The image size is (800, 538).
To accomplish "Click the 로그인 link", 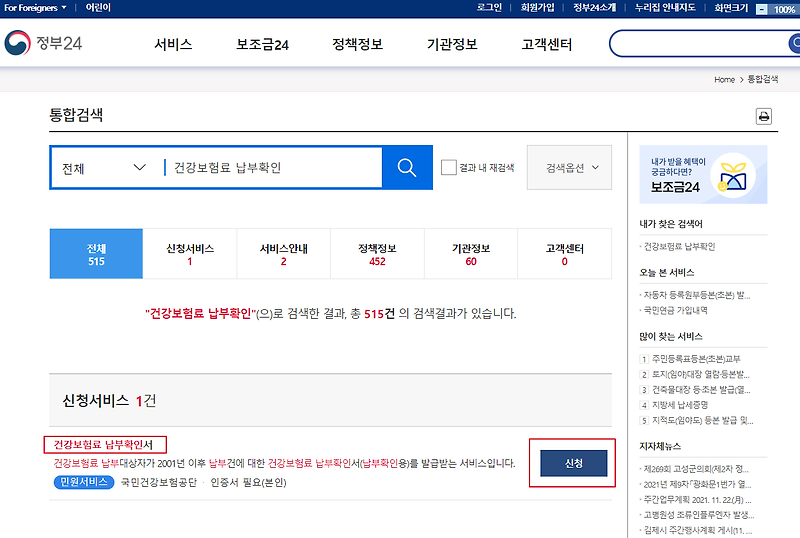I will pyautogui.click(x=489, y=8).
